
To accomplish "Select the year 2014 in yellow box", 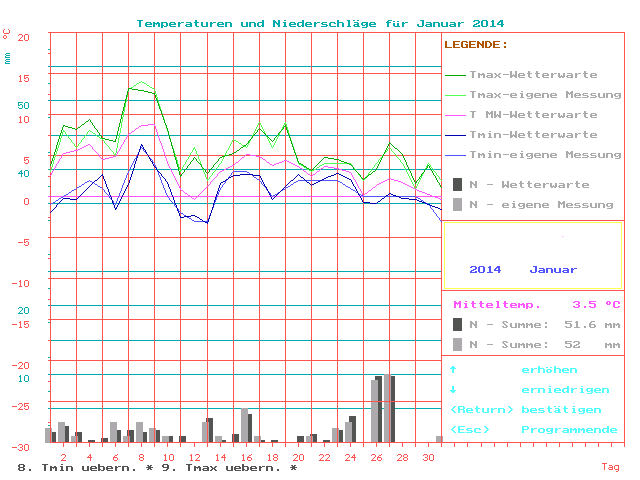I will [485, 270].
